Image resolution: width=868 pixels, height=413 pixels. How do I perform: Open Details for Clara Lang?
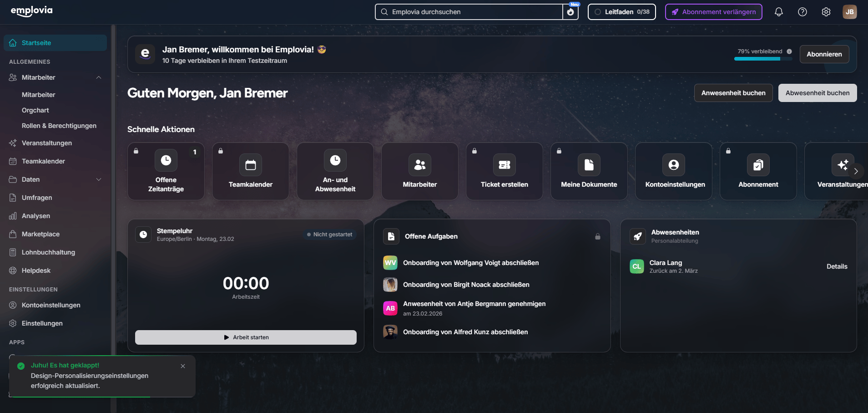(x=837, y=266)
